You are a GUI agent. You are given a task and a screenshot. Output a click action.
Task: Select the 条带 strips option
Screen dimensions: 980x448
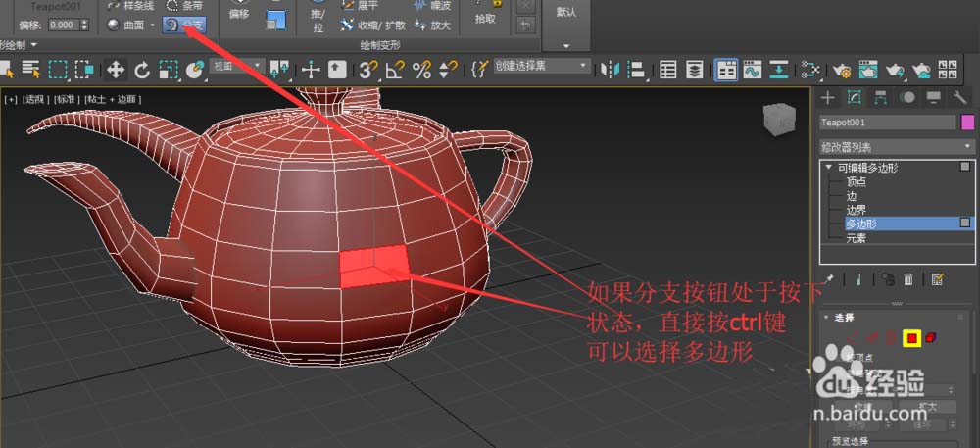click(x=184, y=6)
